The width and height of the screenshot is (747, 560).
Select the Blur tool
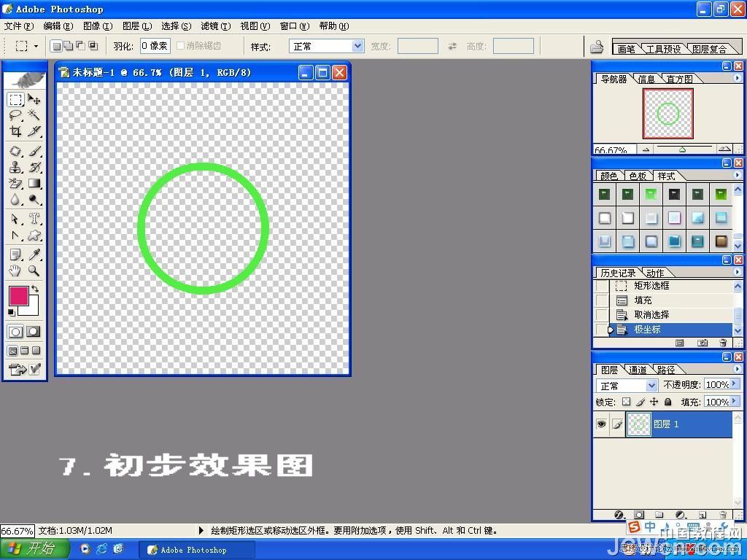tap(16, 200)
